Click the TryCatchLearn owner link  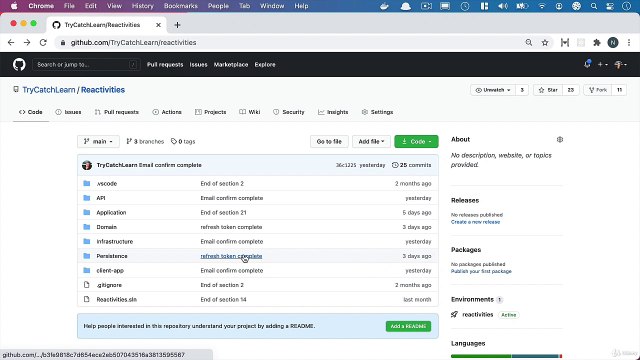[x=49, y=90]
